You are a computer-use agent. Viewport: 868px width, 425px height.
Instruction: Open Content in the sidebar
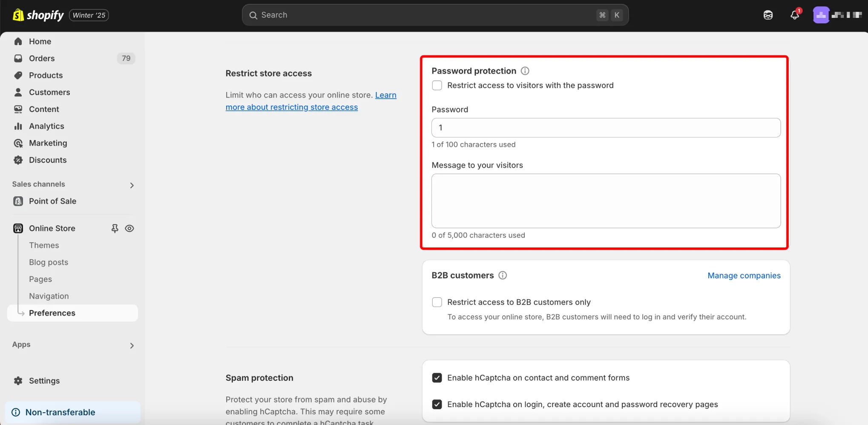pos(44,109)
